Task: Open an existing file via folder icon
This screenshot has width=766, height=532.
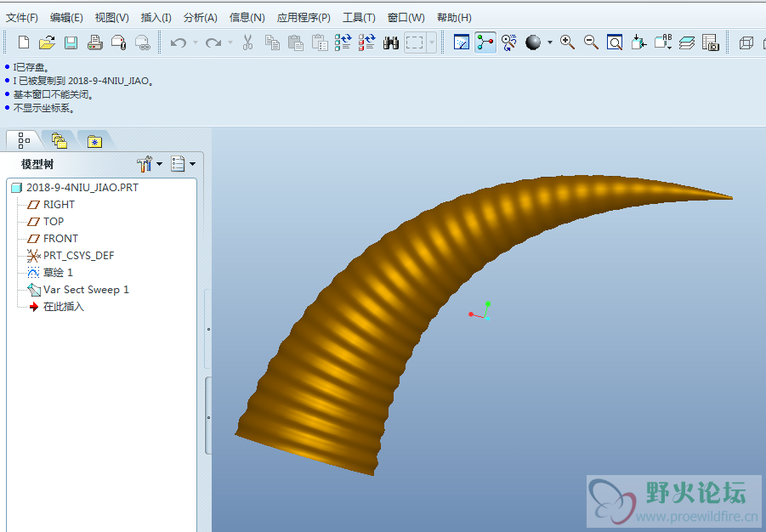Action: coord(47,42)
